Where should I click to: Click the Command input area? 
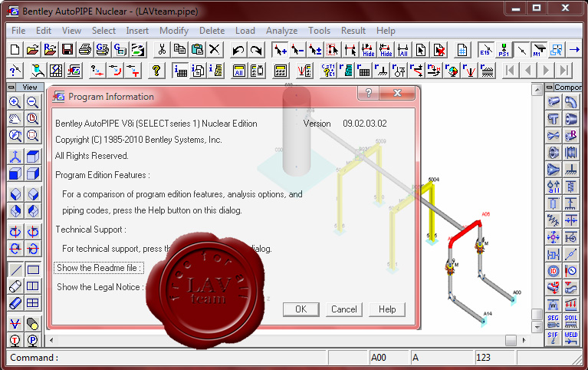point(166,357)
